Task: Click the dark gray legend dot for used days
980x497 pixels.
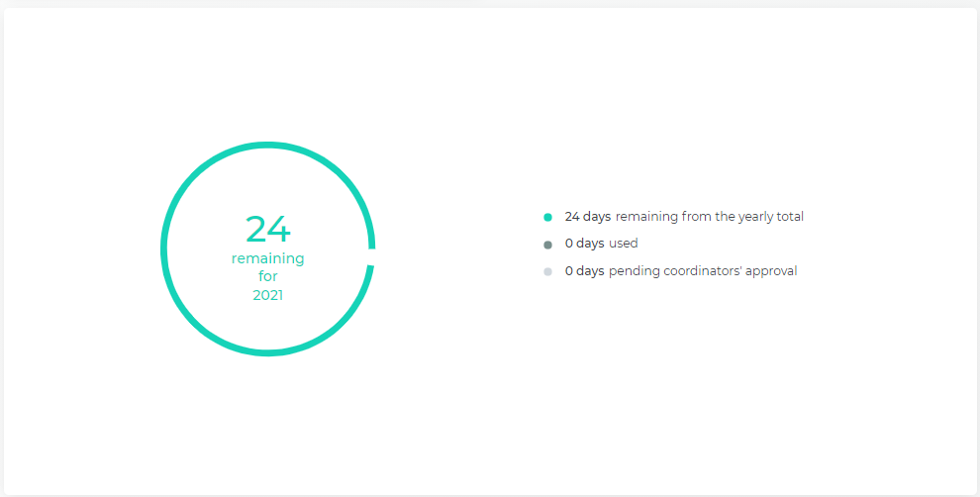Action: [x=547, y=245]
